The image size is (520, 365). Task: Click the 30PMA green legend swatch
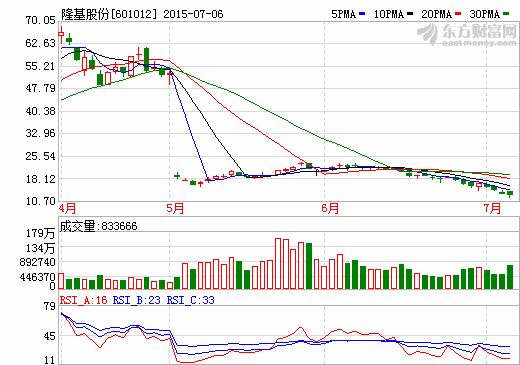click(506, 14)
